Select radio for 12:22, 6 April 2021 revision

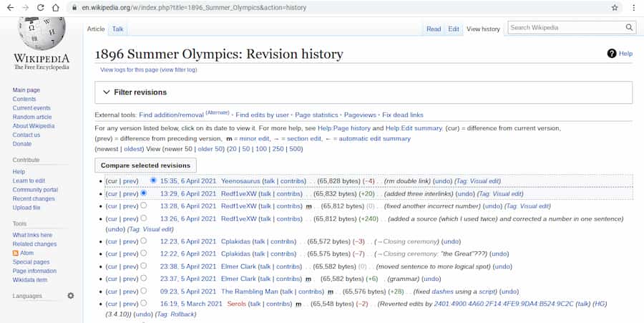tap(143, 253)
